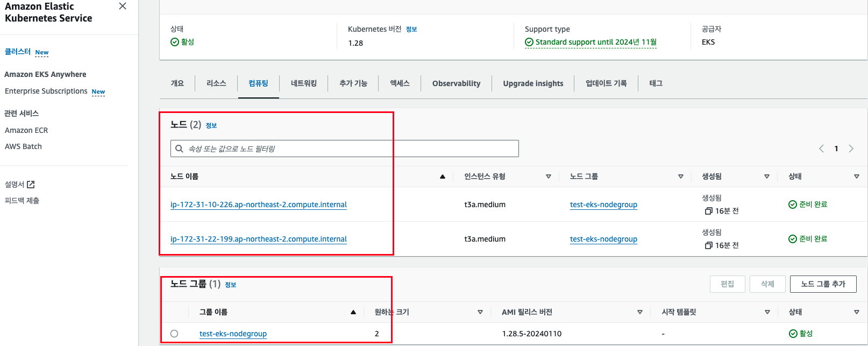The width and height of the screenshot is (868, 346).
Task: Click the 삭제 button
Action: click(767, 284)
